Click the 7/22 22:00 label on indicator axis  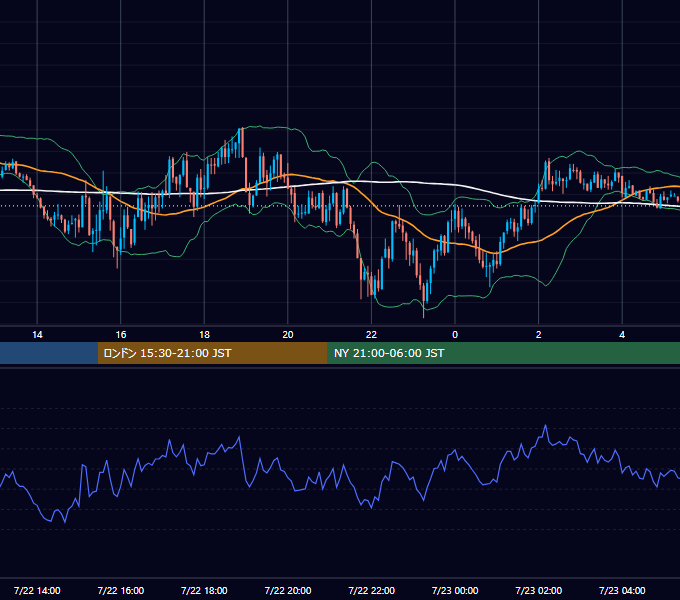coord(372,590)
